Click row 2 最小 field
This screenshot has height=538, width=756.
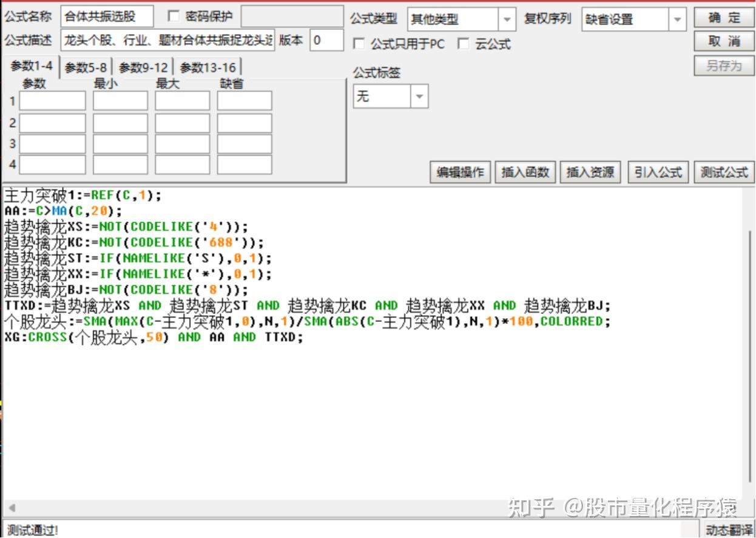click(x=120, y=123)
